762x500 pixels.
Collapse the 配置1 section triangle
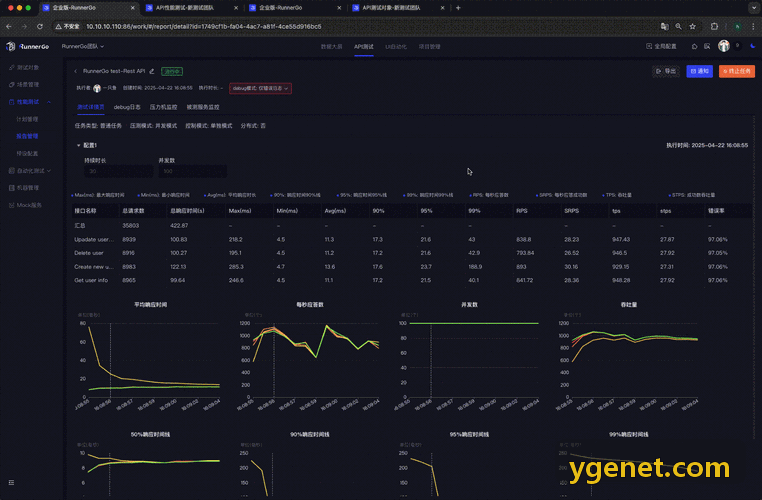coord(78,145)
